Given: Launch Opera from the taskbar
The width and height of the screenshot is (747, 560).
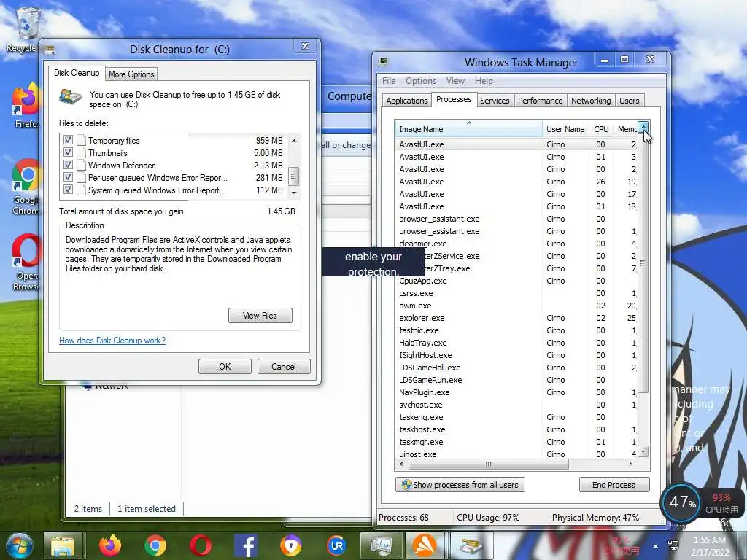Looking at the screenshot, I should 201,545.
